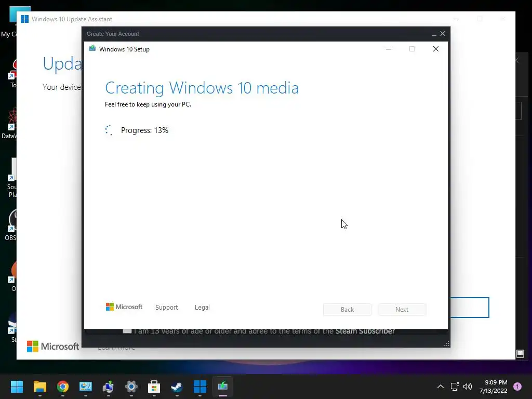The height and width of the screenshot is (399, 532).
Task: Tick the Steam 13 years age checkbox
Action: 127,331
